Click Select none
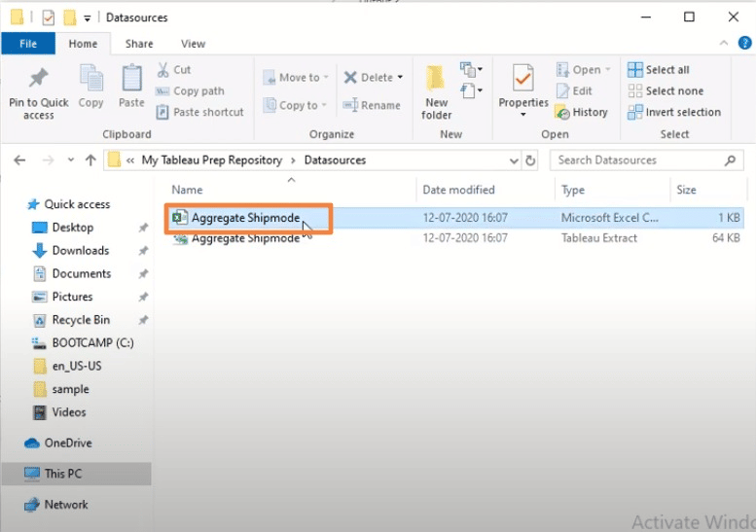Image resolution: width=756 pixels, height=532 pixels. pyautogui.click(x=666, y=91)
